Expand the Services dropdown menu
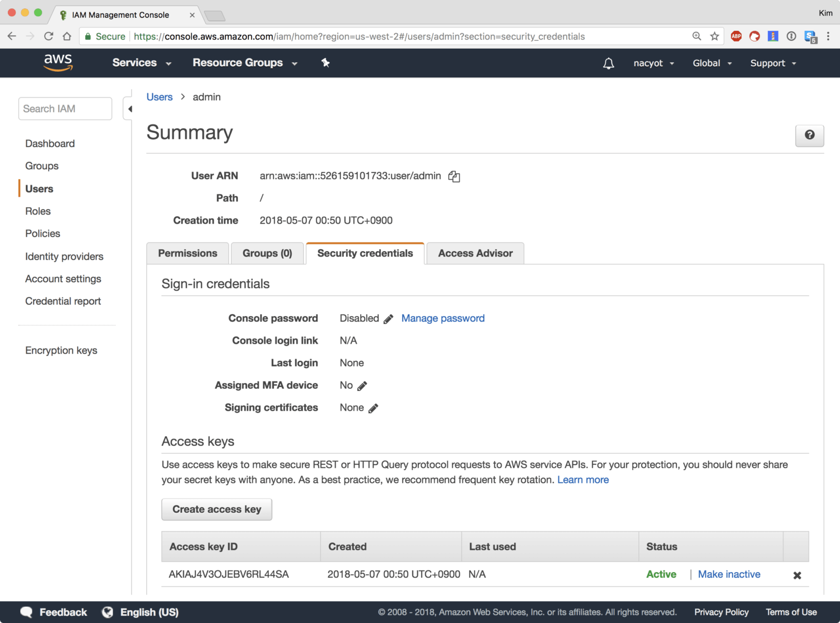The height and width of the screenshot is (623, 840). pos(141,63)
